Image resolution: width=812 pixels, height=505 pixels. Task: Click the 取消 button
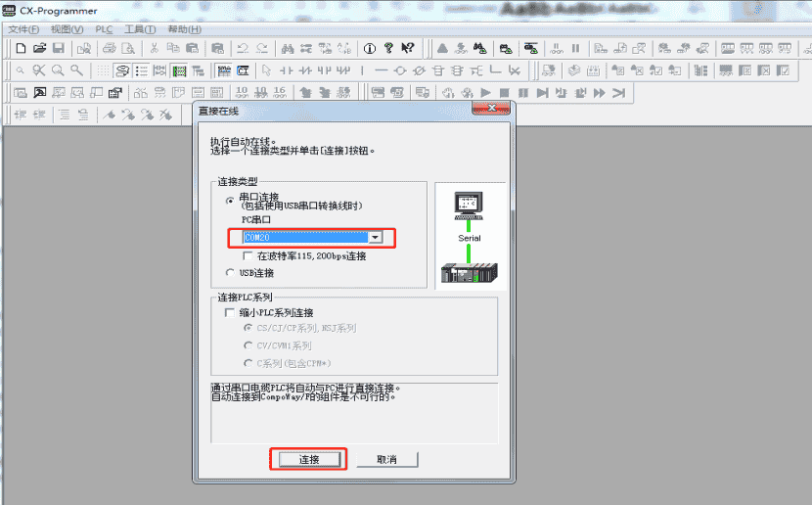[x=386, y=459]
